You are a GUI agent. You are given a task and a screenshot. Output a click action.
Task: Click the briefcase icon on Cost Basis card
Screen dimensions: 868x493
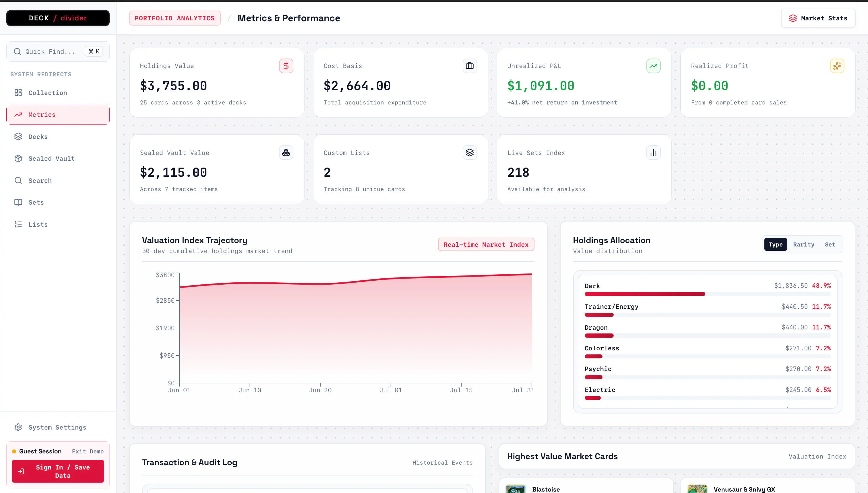(x=469, y=66)
